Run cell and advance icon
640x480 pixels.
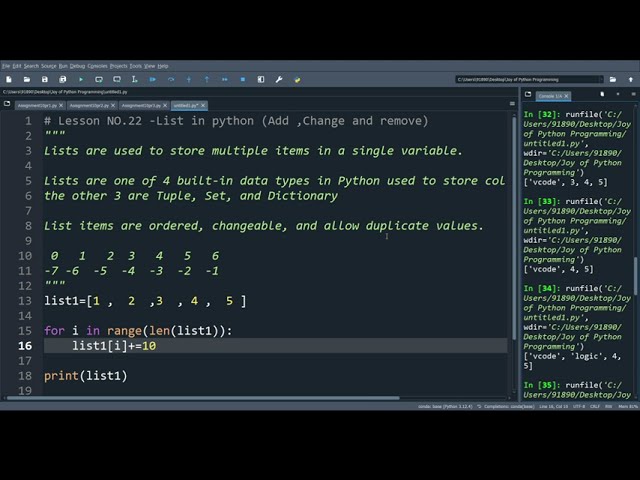pyautogui.click(x=117, y=80)
